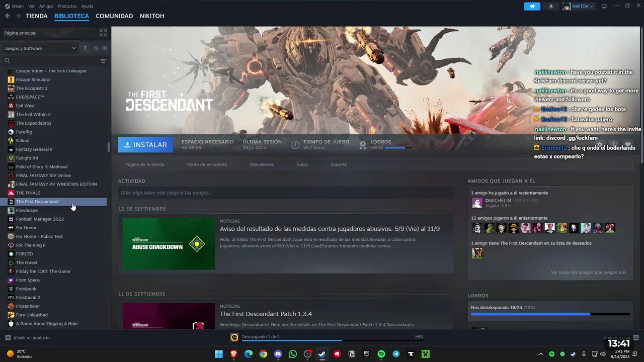Click the plus icon for Añadir un producto
The height and width of the screenshot is (362, 644).
[8, 337]
